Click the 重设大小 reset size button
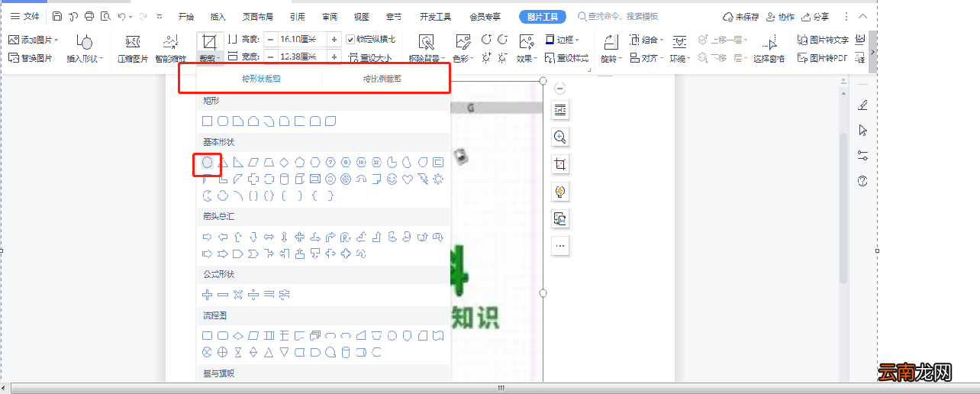The height and width of the screenshot is (394, 980). point(370,58)
